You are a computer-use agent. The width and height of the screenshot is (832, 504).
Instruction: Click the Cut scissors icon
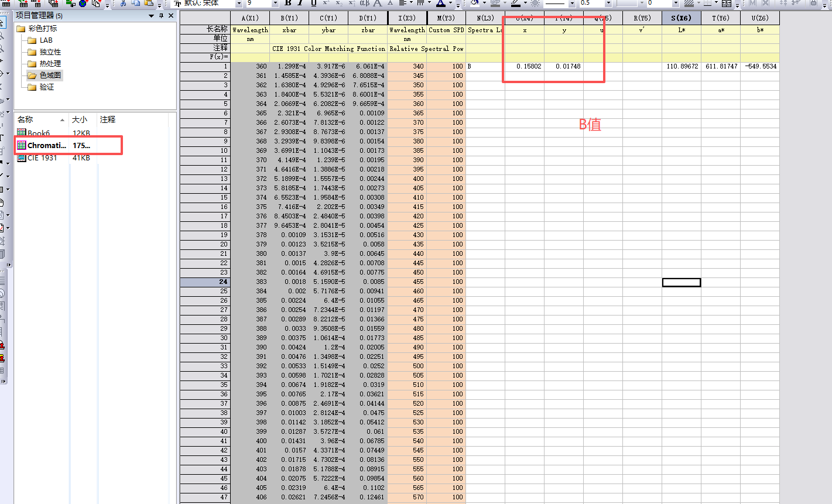123,3
